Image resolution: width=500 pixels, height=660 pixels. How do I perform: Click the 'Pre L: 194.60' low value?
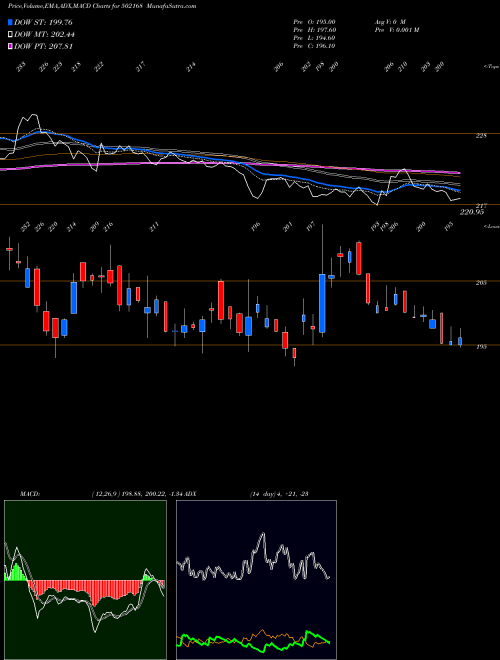(x=314, y=38)
